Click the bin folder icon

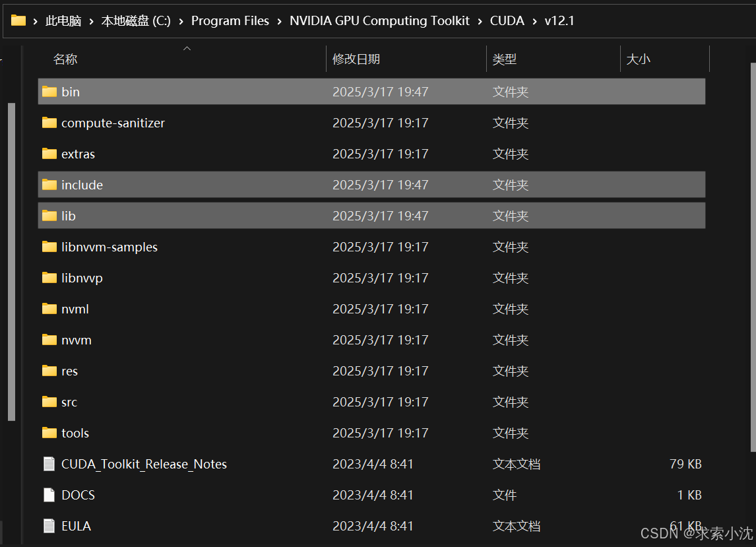(49, 92)
